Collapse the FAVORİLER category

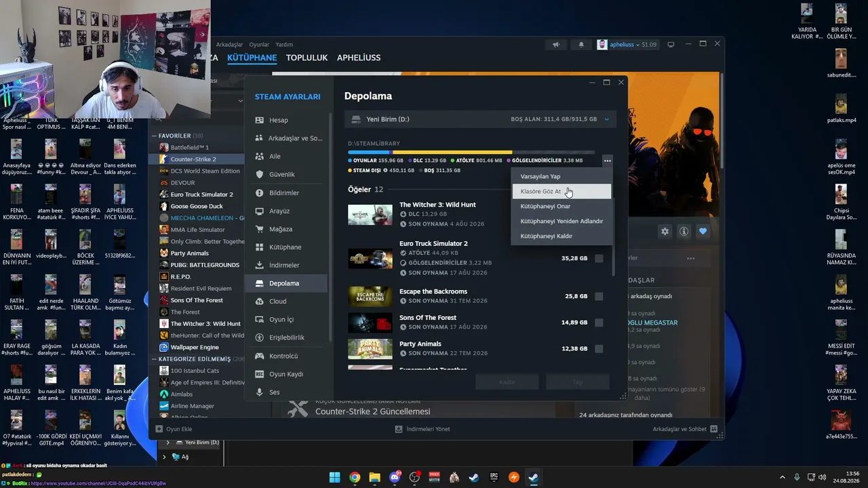click(154, 136)
